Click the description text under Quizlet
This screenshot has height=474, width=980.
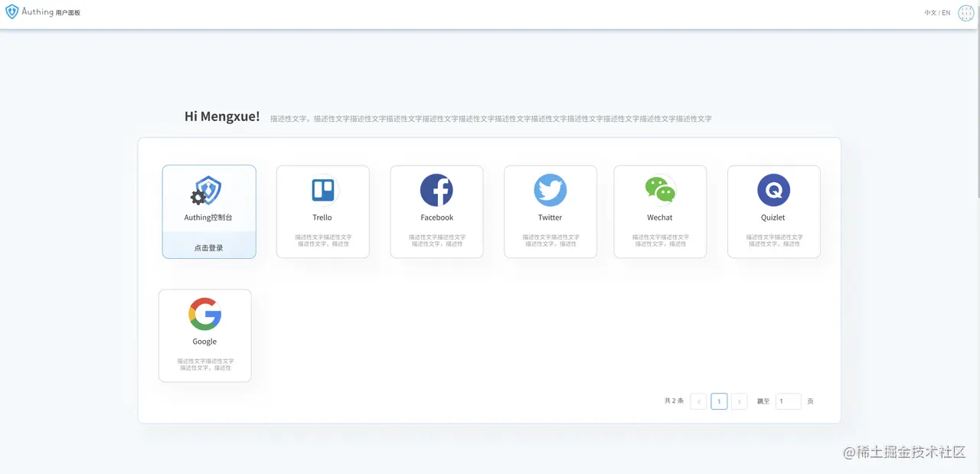[774, 240]
